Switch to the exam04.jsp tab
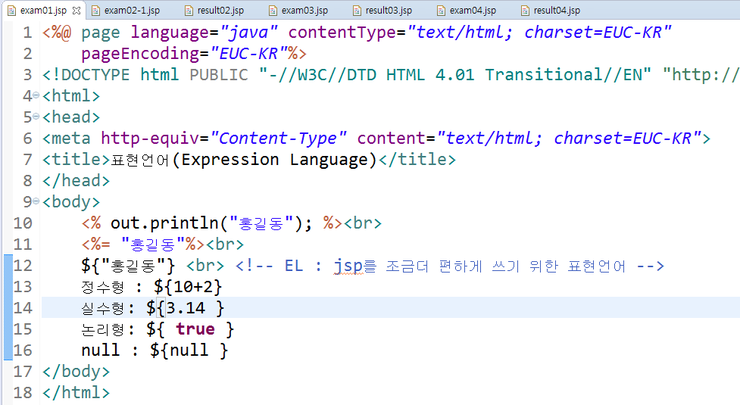The height and width of the screenshot is (405, 740). [466, 10]
